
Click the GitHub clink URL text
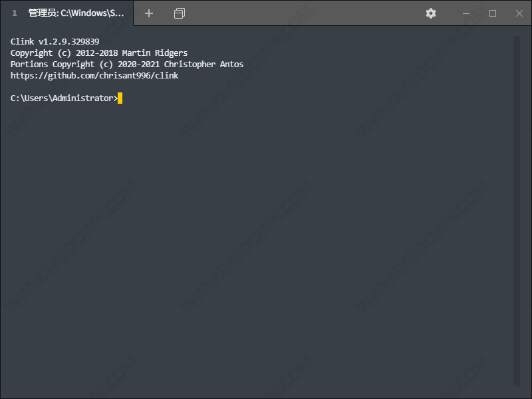click(x=94, y=75)
